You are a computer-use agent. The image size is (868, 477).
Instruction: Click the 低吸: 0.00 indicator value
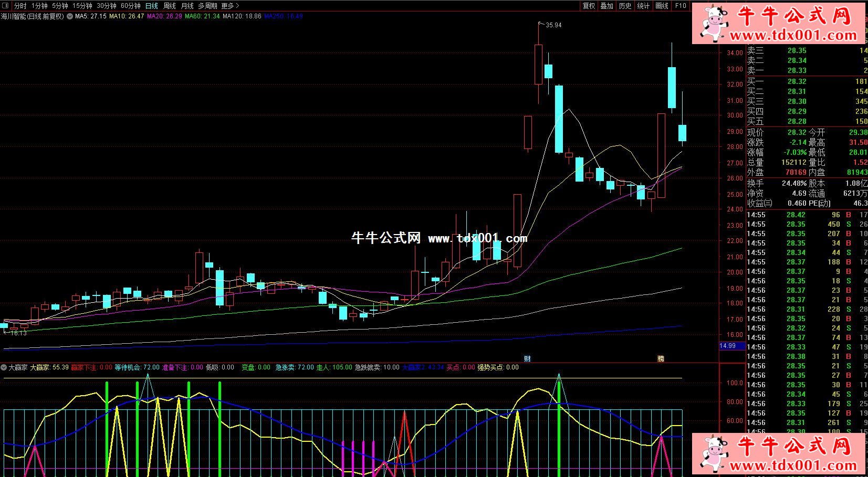220,367
